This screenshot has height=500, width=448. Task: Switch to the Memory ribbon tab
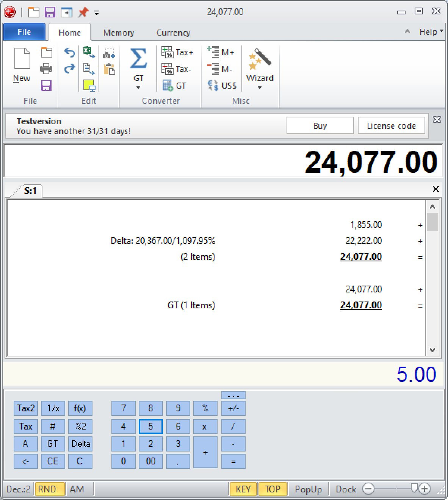coord(119,33)
